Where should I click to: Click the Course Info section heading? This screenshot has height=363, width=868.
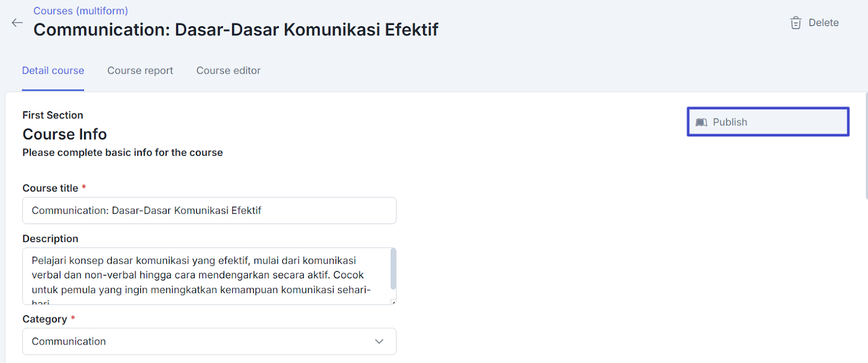65,134
